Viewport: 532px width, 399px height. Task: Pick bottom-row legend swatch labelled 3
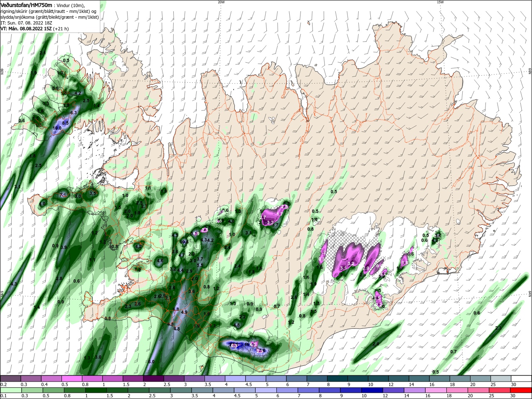point(181,390)
